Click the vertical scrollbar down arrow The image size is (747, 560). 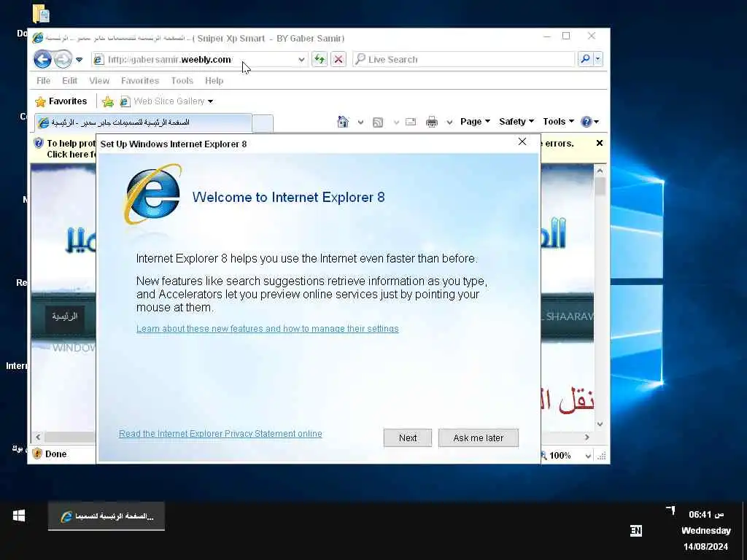click(600, 424)
